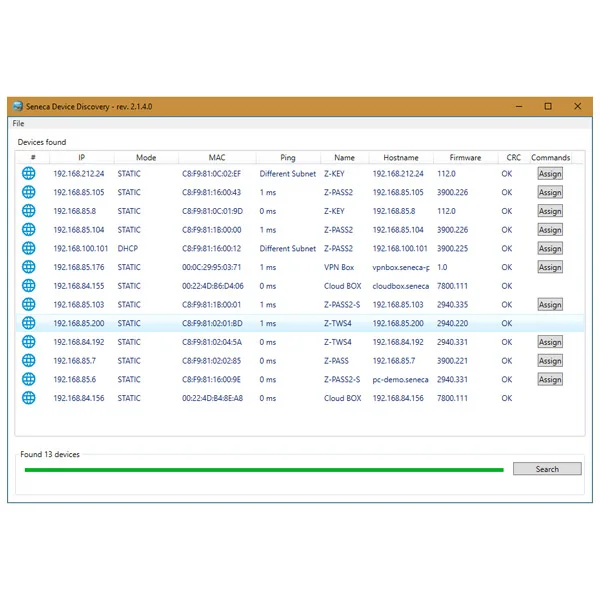Open the File menu
The height and width of the screenshot is (600, 600).
18,124
